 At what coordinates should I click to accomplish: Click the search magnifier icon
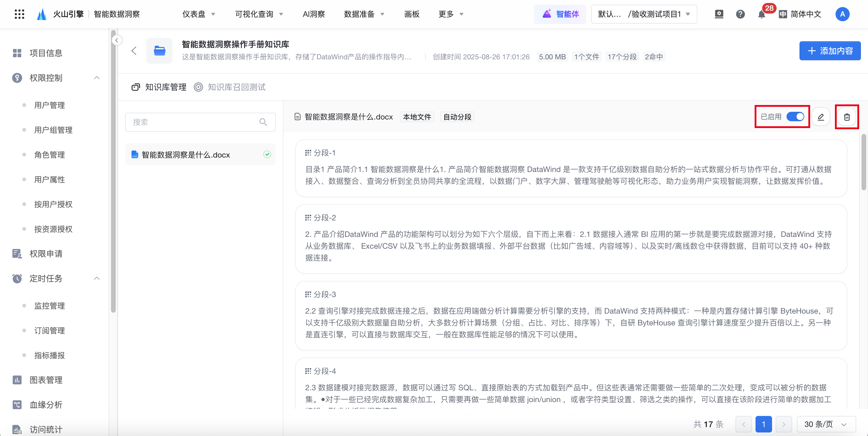263,122
